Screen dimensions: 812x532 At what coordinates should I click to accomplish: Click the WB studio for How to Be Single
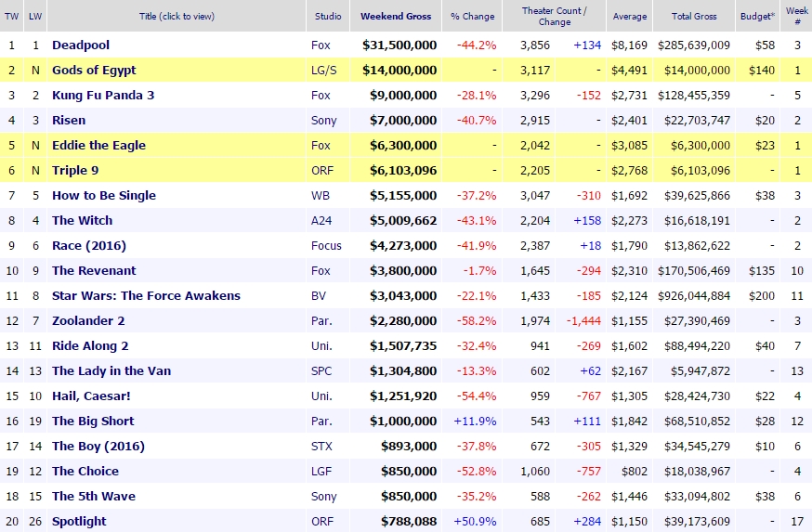tap(321, 196)
